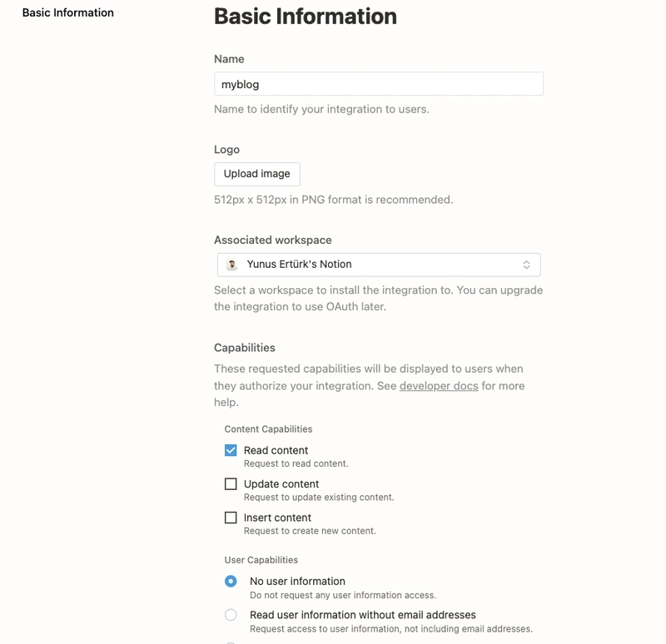
Task: Choose Read user information without email addresses
Action: tap(231, 615)
